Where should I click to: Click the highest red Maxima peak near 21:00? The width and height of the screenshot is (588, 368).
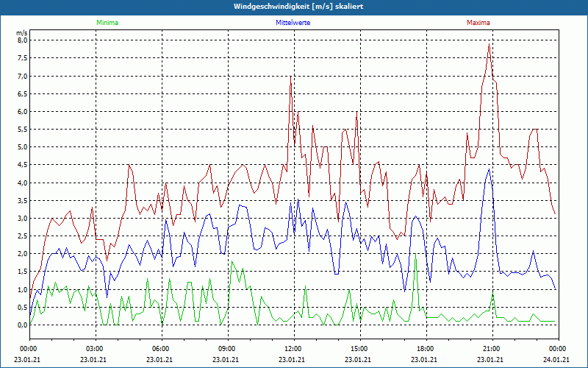(x=489, y=44)
